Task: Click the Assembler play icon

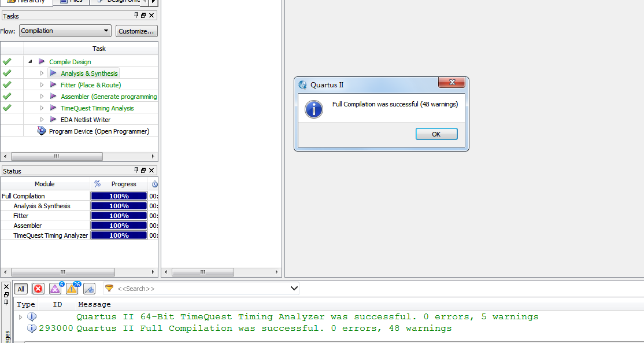Action: (x=53, y=95)
